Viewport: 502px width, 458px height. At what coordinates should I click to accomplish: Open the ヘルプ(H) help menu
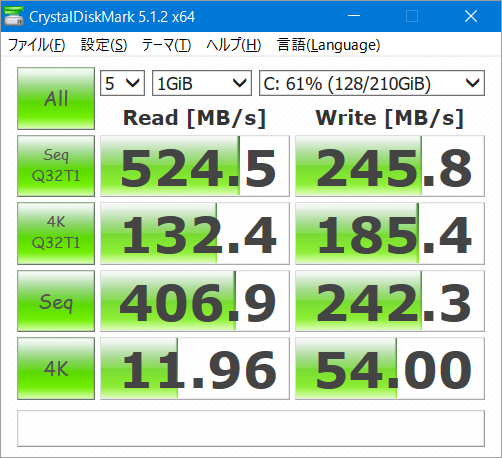click(234, 45)
